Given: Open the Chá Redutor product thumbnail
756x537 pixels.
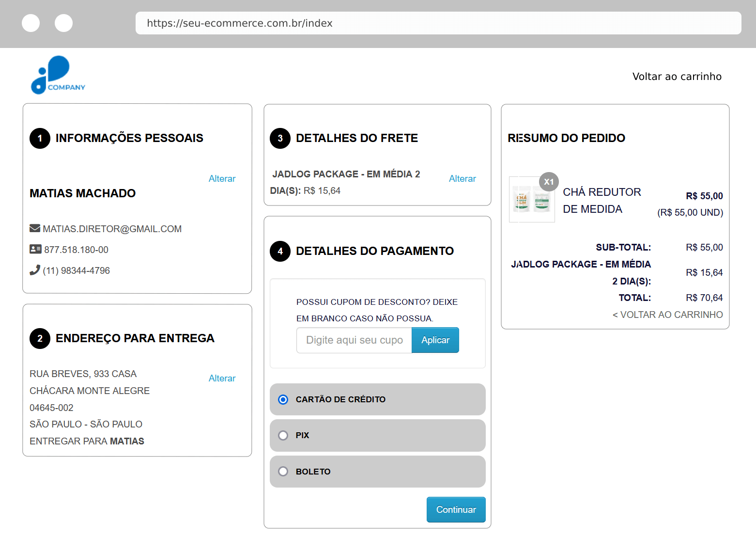Looking at the screenshot, I should (x=532, y=200).
